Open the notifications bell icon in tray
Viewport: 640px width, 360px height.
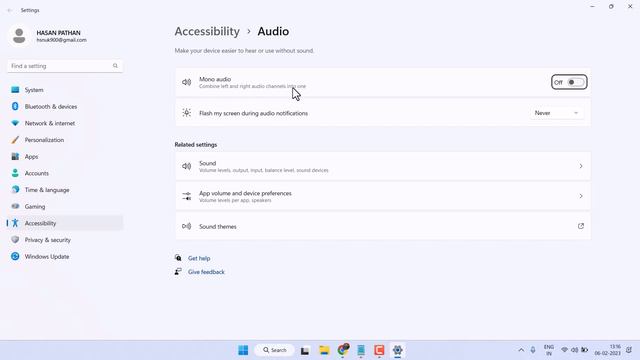click(629, 350)
